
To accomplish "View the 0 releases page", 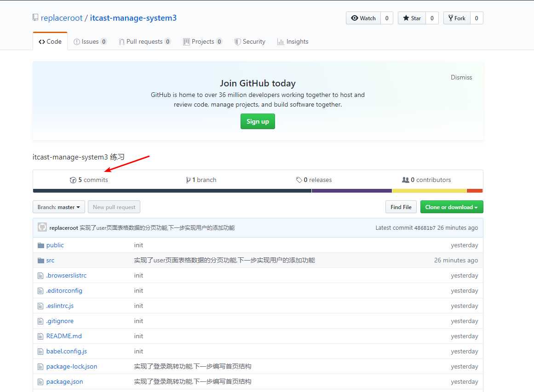I will [314, 180].
